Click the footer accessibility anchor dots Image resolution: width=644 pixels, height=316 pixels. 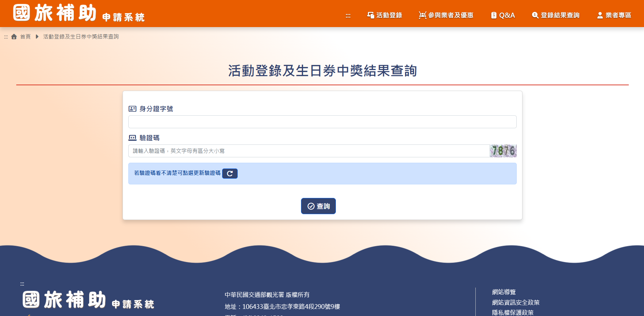point(22,284)
